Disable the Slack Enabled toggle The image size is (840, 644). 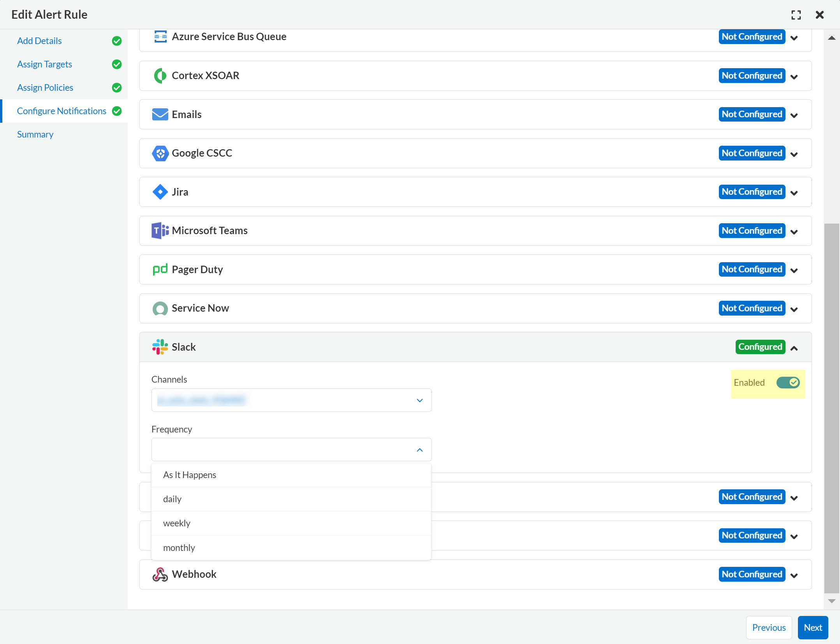(x=788, y=383)
